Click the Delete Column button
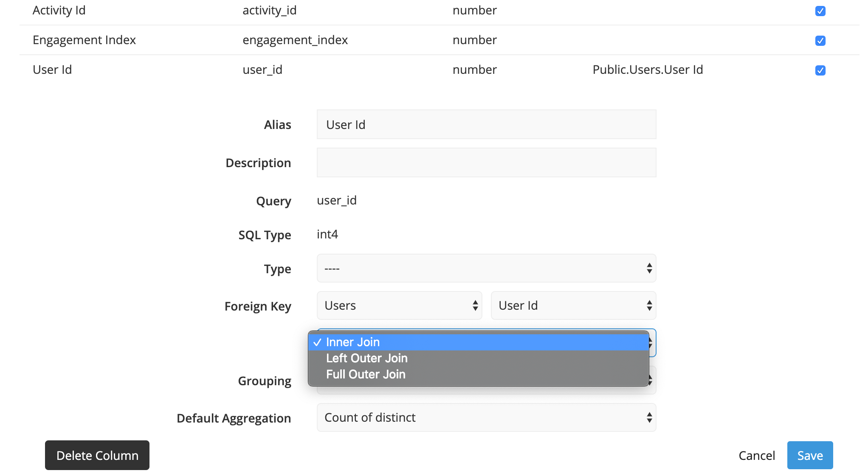This screenshot has width=868, height=476. (x=97, y=455)
